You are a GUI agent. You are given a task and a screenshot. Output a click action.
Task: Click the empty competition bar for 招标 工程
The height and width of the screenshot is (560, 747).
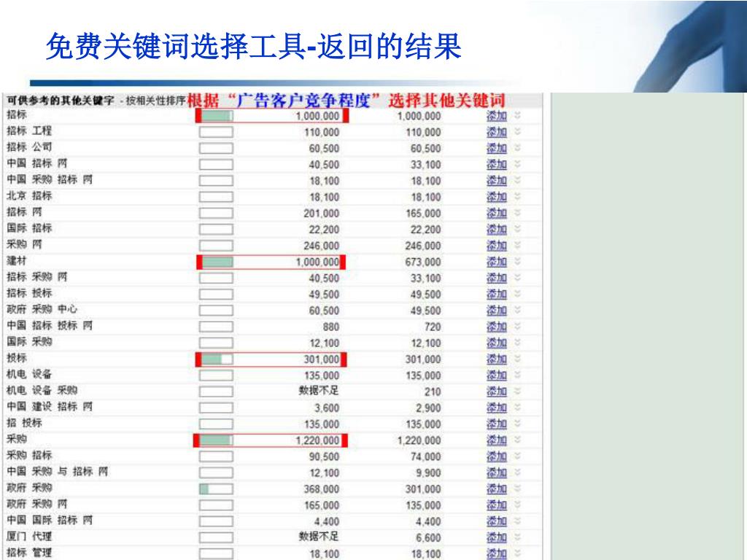[216, 132]
